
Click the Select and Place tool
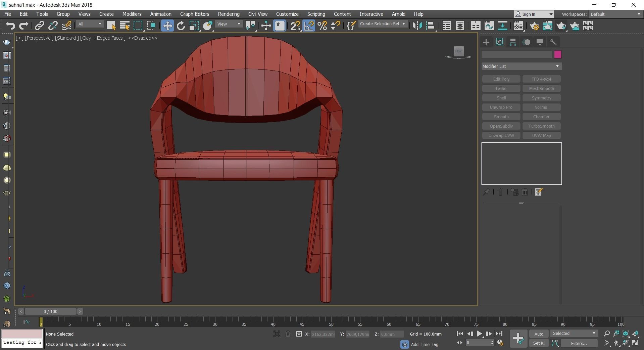tap(208, 26)
